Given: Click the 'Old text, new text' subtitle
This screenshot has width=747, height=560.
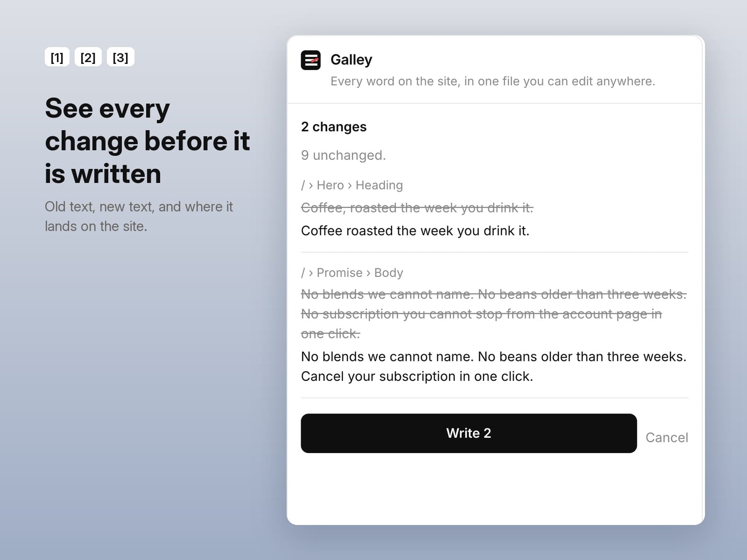Looking at the screenshot, I should [139, 217].
